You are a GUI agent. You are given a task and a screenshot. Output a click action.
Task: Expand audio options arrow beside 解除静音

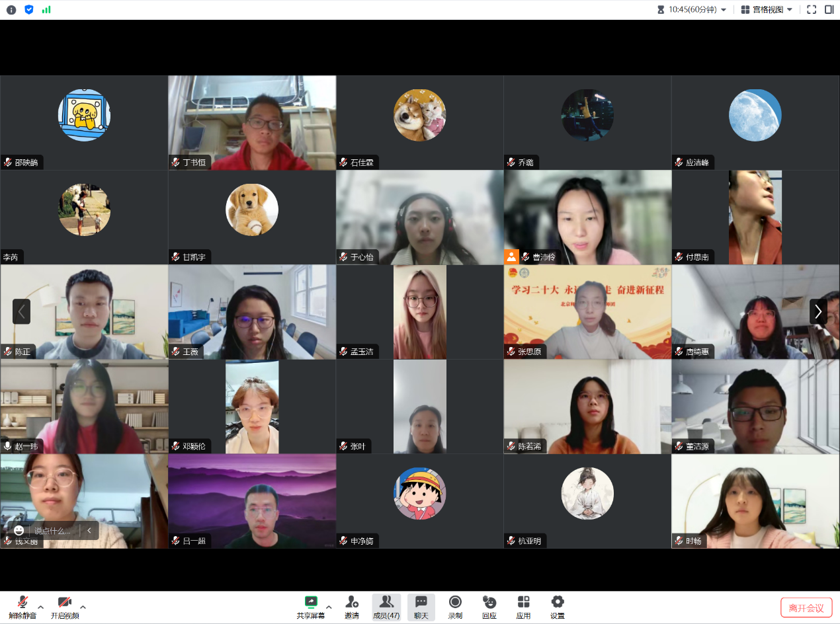coord(41,607)
